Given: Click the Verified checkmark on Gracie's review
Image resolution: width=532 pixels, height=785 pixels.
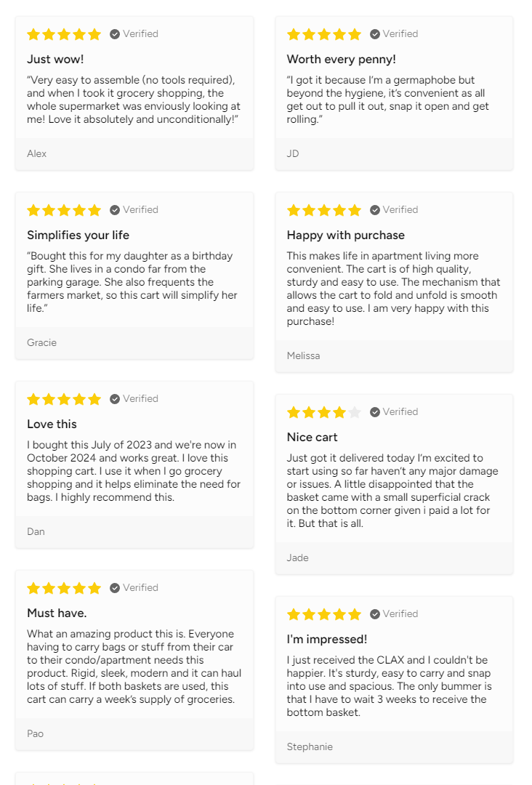Looking at the screenshot, I should coord(115,210).
